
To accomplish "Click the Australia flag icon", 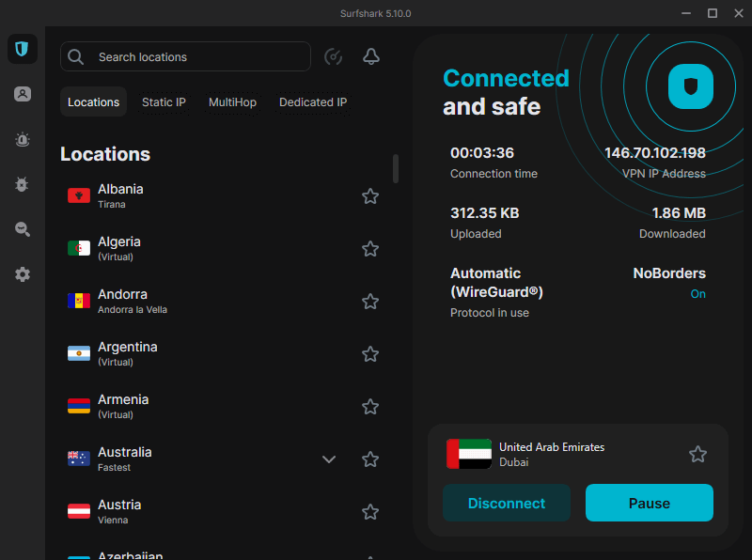I will 79,459.
